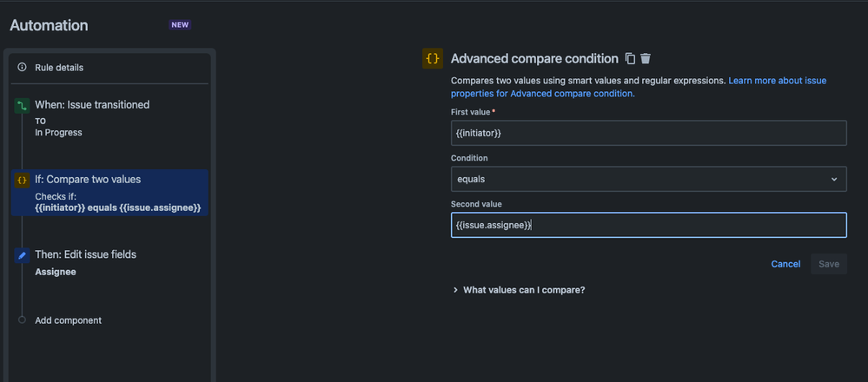868x382 pixels.
Task: Click into the First value input field
Action: (x=647, y=133)
